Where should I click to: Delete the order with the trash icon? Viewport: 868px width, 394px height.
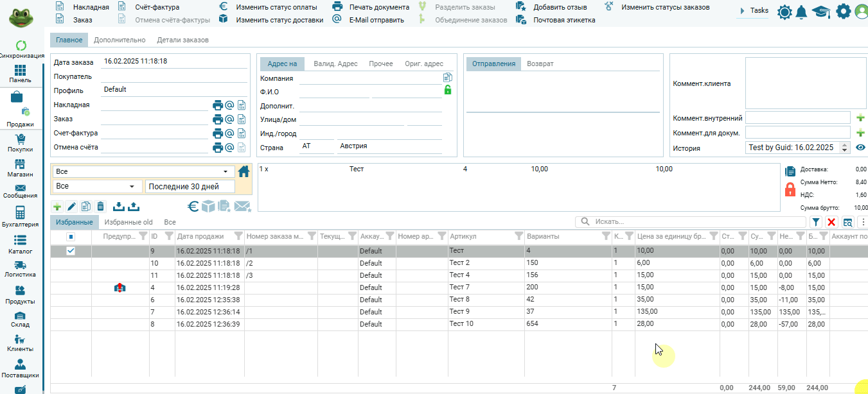pyautogui.click(x=100, y=207)
